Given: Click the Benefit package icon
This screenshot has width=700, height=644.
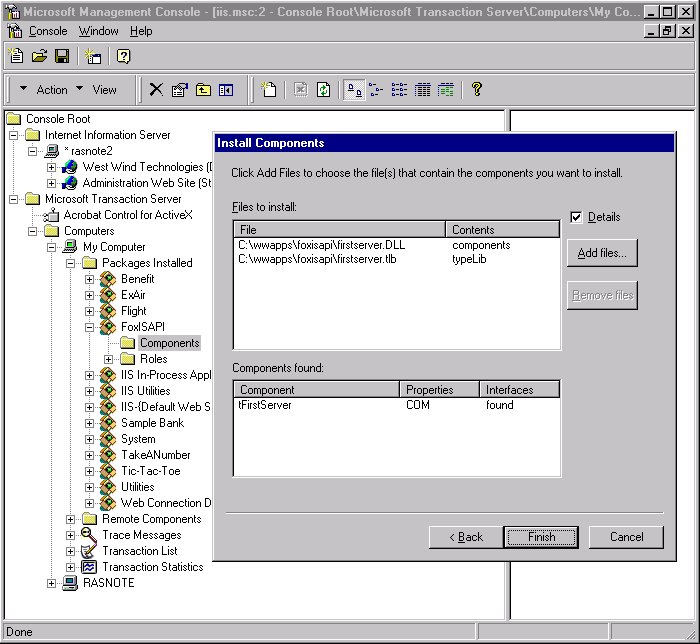Looking at the screenshot, I should [108, 279].
